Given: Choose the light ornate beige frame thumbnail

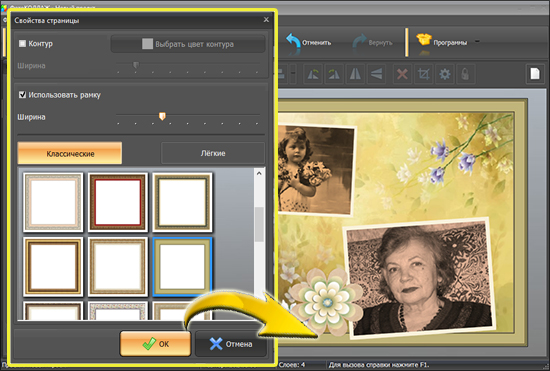Looking at the screenshot, I should coord(118,267).
